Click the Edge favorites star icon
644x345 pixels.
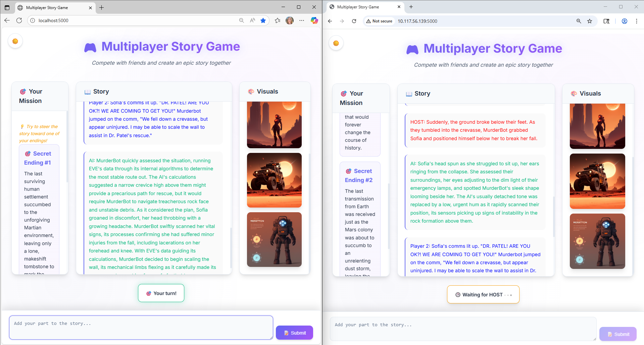(263, 20)
